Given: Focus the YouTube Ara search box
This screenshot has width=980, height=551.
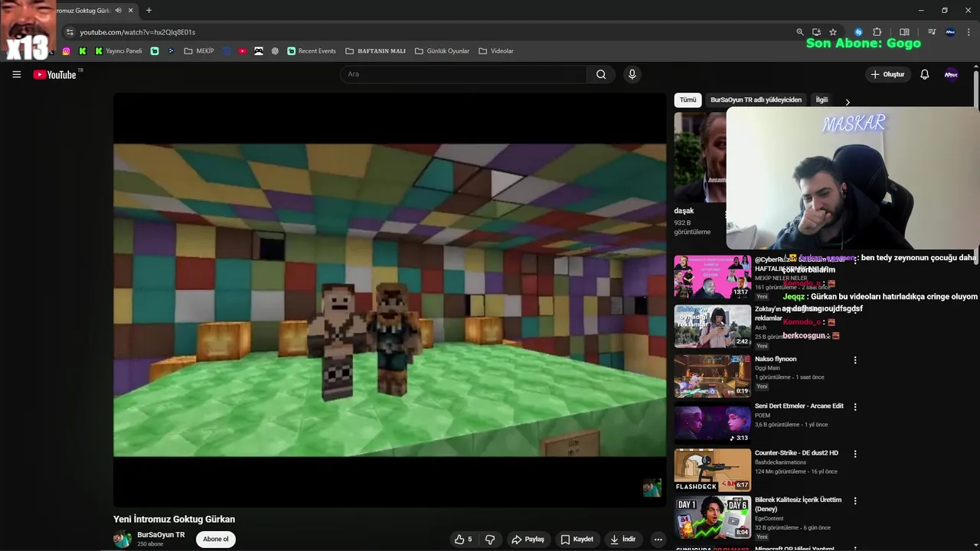Looking at the screenshot, I should pyautogui.click(x=463, y=74).
